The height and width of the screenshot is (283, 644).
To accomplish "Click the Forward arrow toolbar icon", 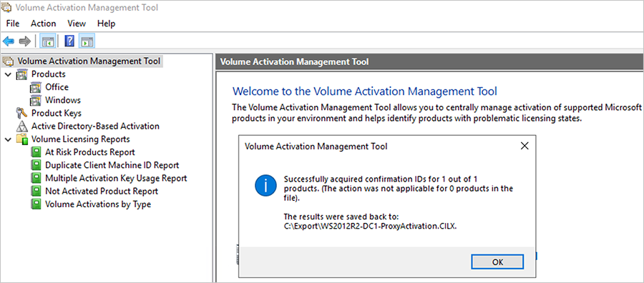I will [x=25, y=41].
